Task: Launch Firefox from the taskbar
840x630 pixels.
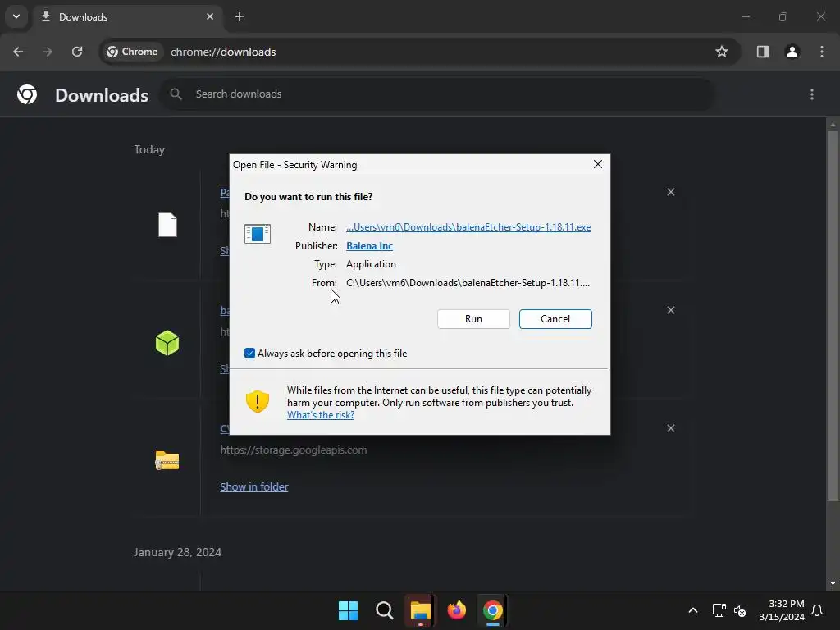Action: pos(456,610)
